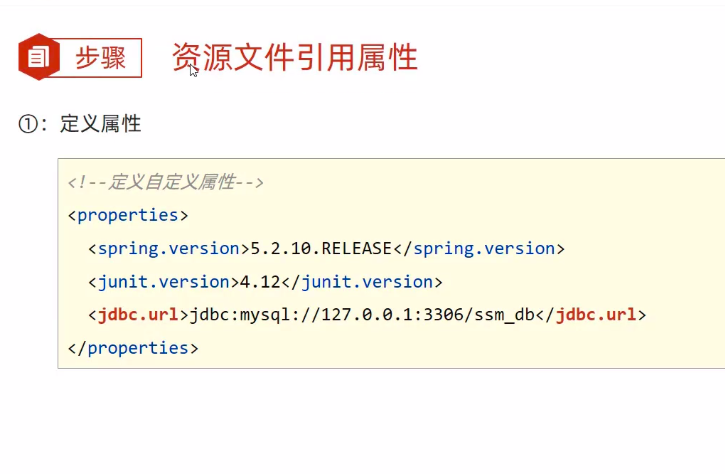Click the closing properties tag
The width and height of the screenshot is (725, 474).
coord(133,348)
